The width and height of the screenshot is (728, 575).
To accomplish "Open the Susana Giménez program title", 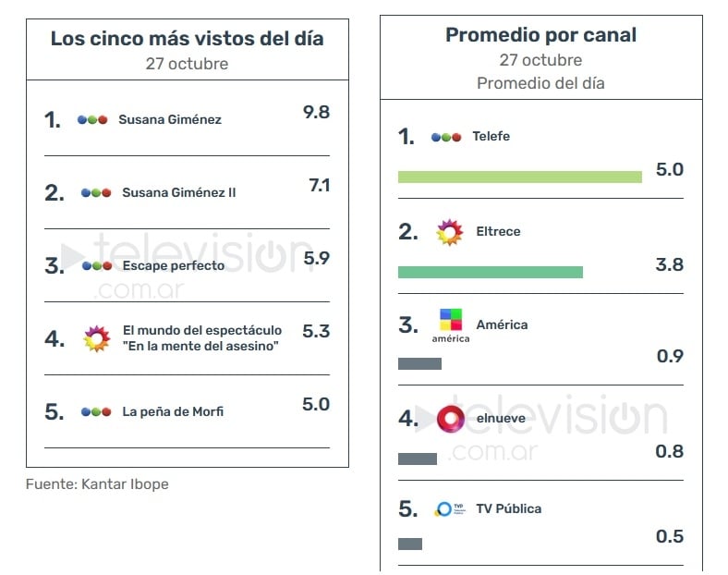I will click(170, 120).
